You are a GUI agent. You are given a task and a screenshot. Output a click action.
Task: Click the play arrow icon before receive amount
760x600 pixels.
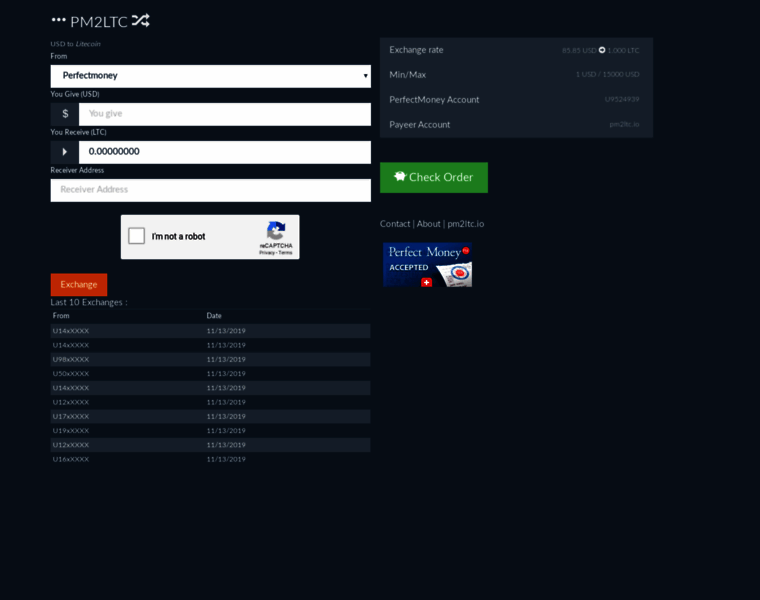(65, 152)
